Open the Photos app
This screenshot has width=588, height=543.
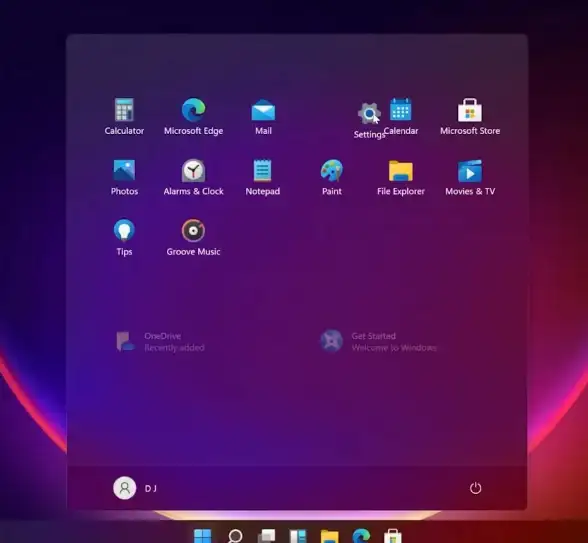click(124, 177)
